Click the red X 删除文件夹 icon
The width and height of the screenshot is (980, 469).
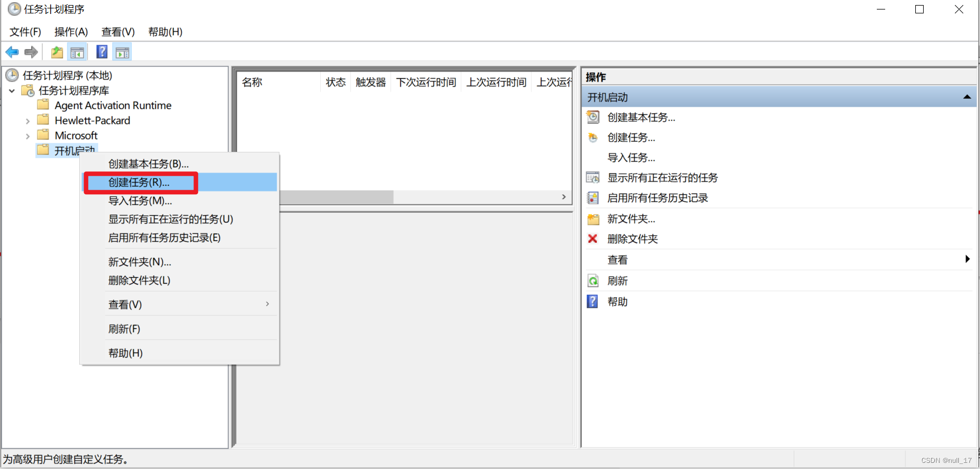[x=593, y=239]
